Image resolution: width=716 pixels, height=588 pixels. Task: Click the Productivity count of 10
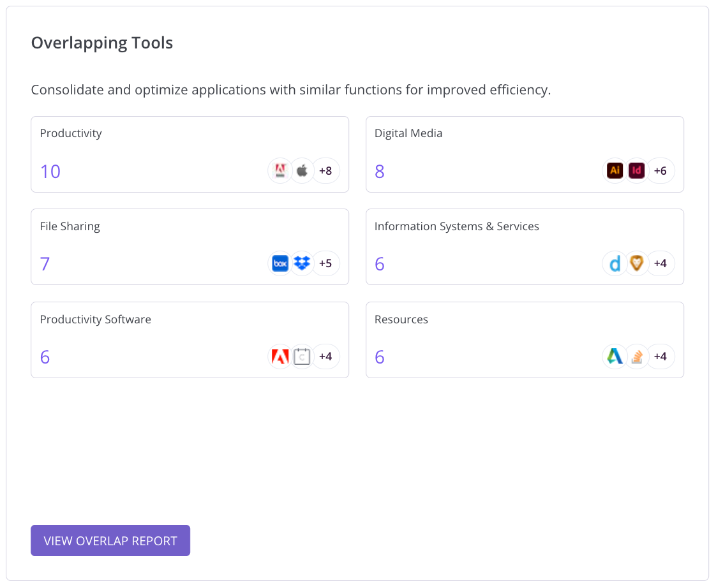click(x=50, y=172)
